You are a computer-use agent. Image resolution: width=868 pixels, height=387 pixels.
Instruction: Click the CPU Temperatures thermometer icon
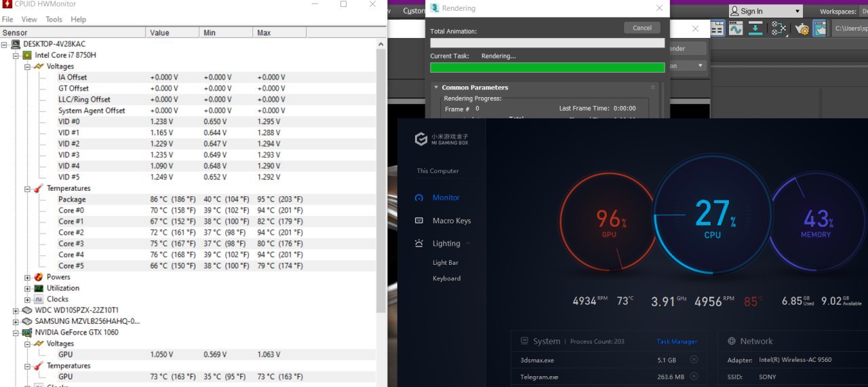tap(39, 188)
